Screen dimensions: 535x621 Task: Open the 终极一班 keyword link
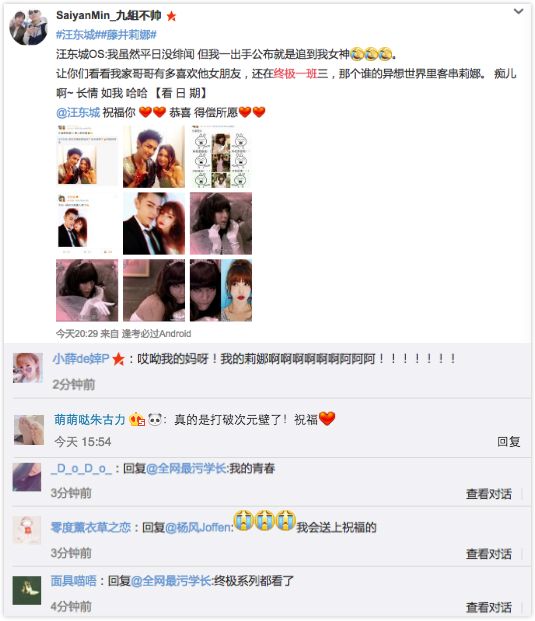click(296, 74)
